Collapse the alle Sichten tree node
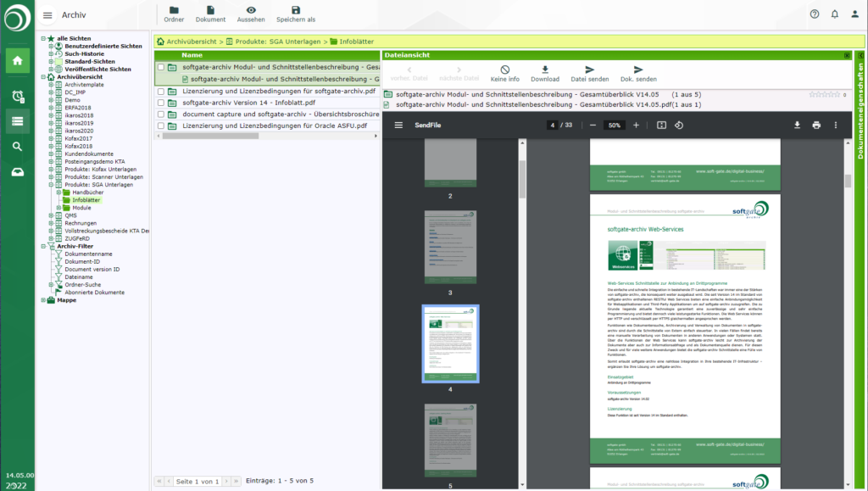Screen dimensions: 868x491 click(43, 39)
